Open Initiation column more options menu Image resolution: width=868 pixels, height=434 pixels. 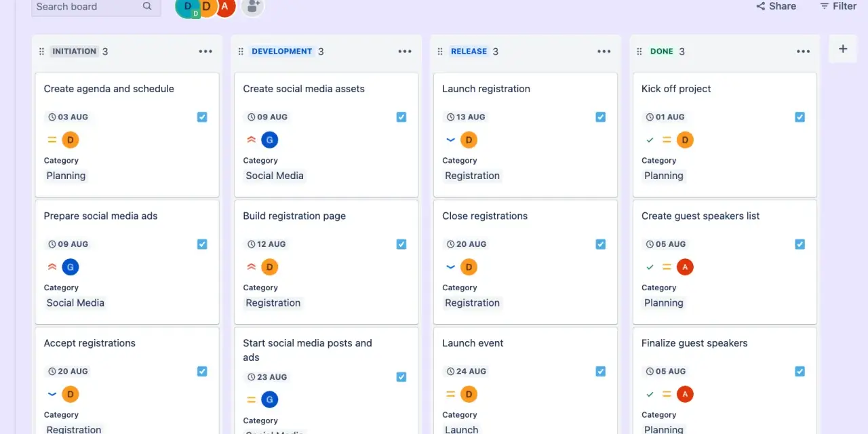point(205,52)
